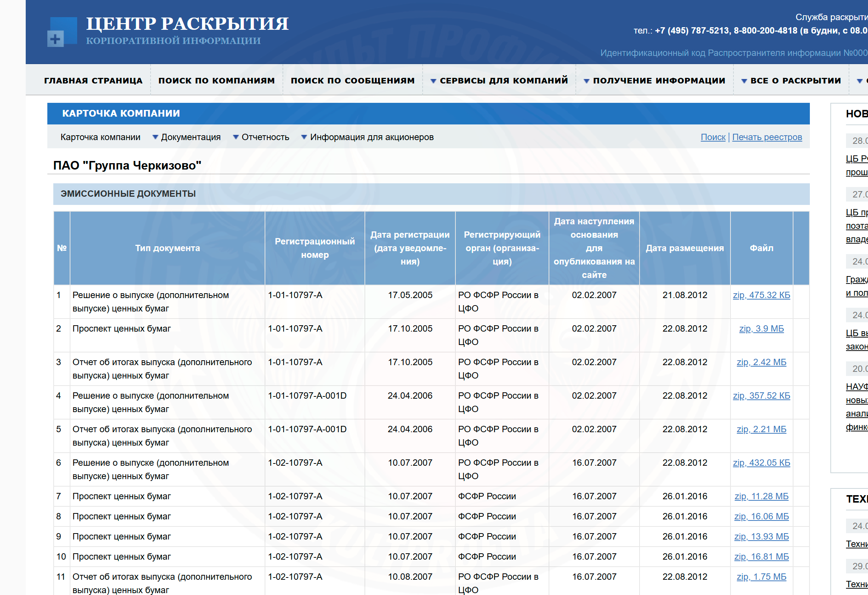Screen dimensions: 868x595
Task: Click the Тип документа column header
Action: (167, 248)
